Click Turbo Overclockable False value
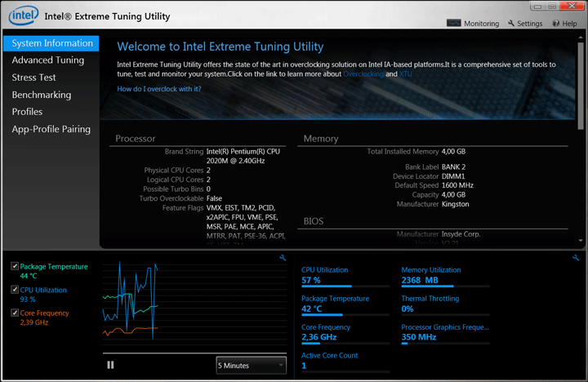The height and width of the screenshot is (382, 588). pos(214,198)
